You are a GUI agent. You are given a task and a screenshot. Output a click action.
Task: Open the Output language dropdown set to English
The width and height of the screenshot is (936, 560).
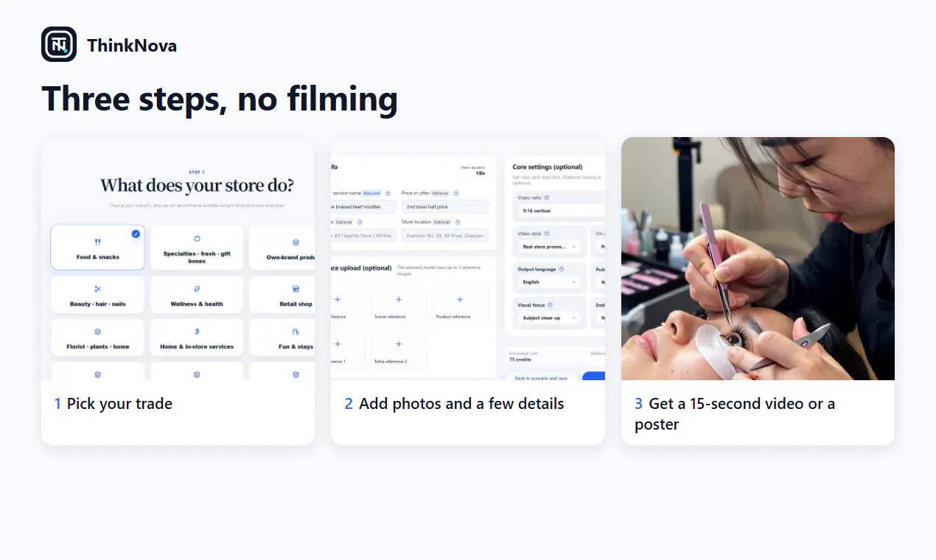coord(551,282)
